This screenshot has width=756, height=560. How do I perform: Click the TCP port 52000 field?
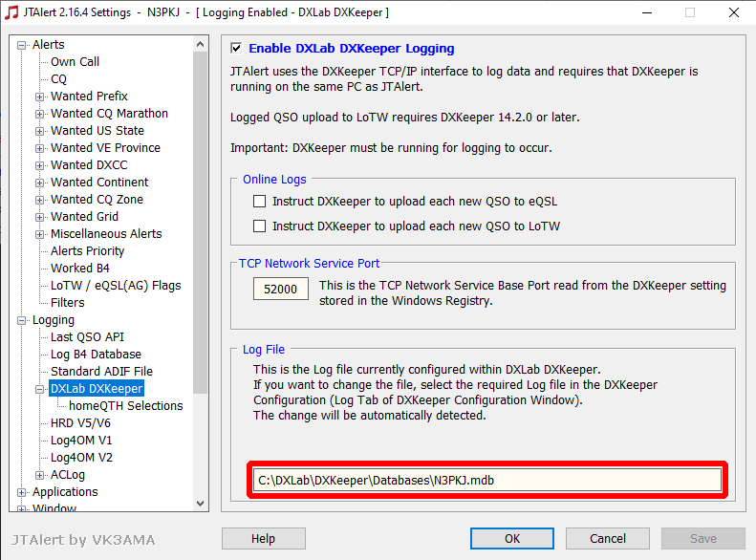[281, 289]
